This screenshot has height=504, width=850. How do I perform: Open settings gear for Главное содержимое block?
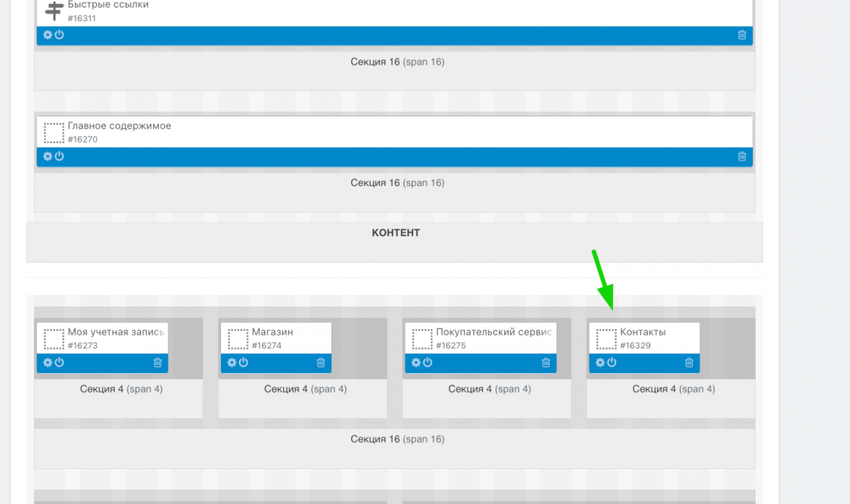[48, 156]
